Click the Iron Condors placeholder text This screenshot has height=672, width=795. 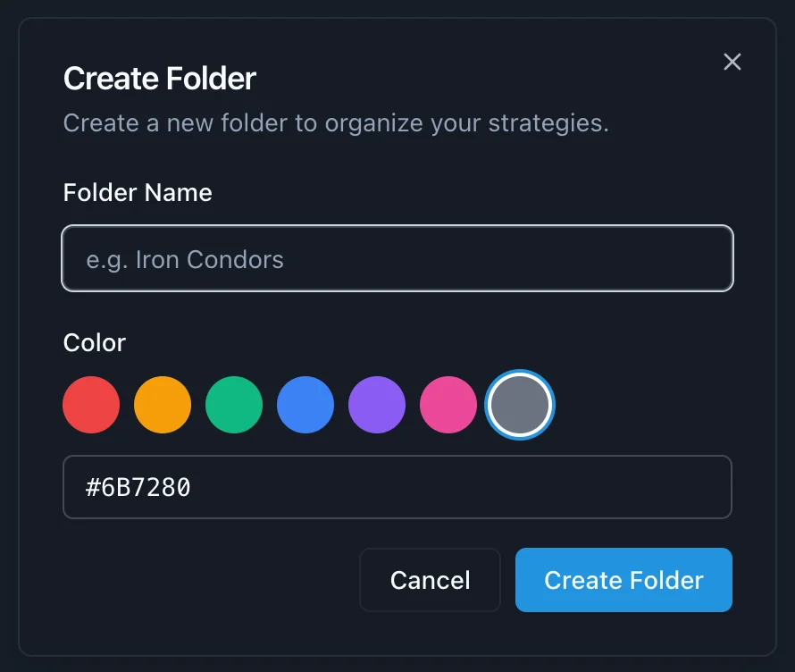pyautogui.click(x=185, y=260)
